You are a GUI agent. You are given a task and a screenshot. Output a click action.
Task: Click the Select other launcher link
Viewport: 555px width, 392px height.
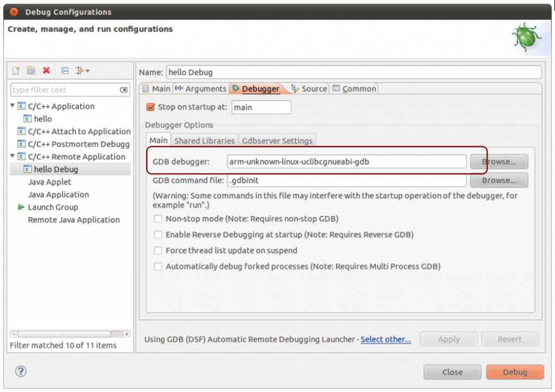pyautogui.click(x=385, y=339)
